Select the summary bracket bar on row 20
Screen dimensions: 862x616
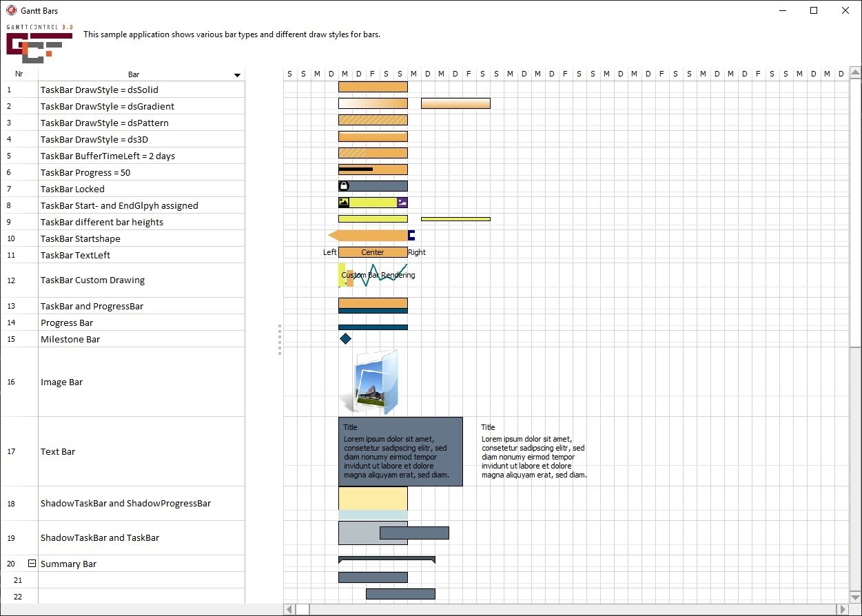[387, 559]
